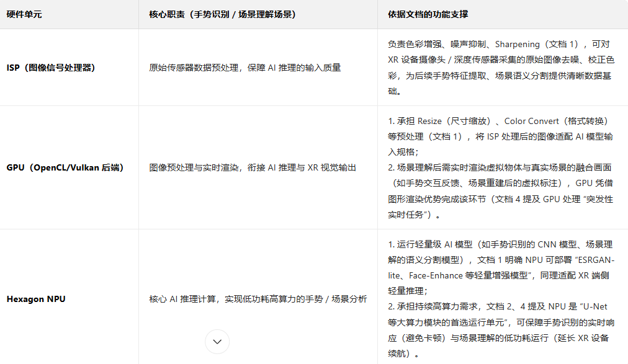Image resolution: width=628 pixels, height=364 pixels.
Task: Click NPU item 1 starting 运行轻量级 AI 模型
Action: point(501,268)
